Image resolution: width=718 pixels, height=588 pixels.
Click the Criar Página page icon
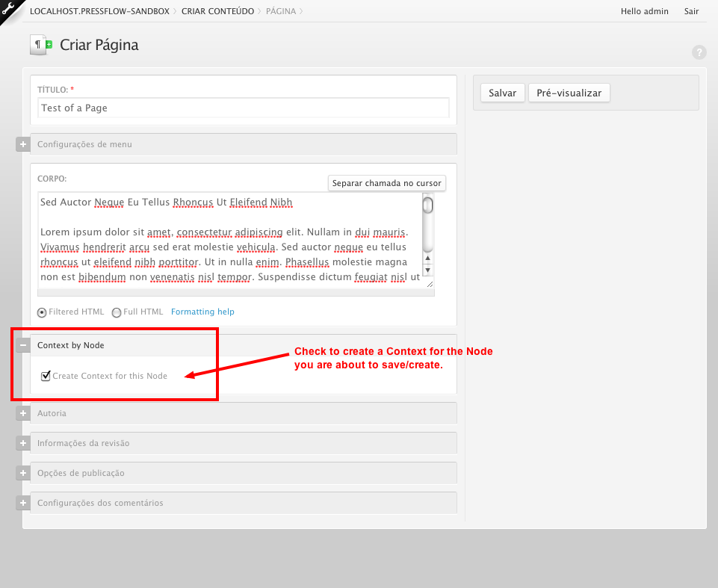click(x=41, y=45)
